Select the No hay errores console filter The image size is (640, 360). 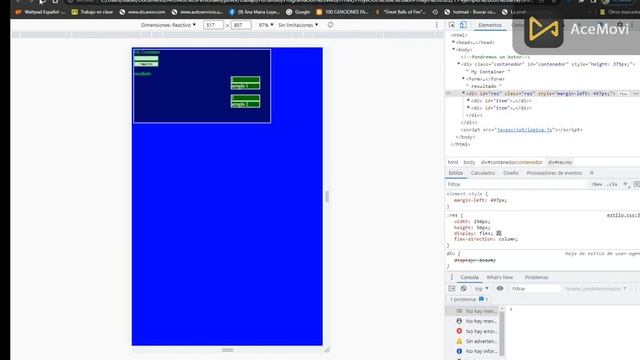[476, 331]
